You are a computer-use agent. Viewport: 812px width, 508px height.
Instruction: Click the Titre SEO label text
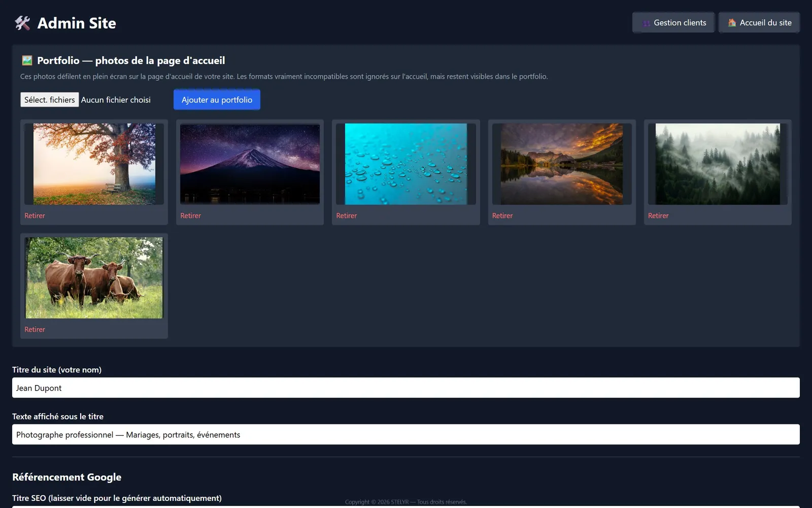pos(117,498)
